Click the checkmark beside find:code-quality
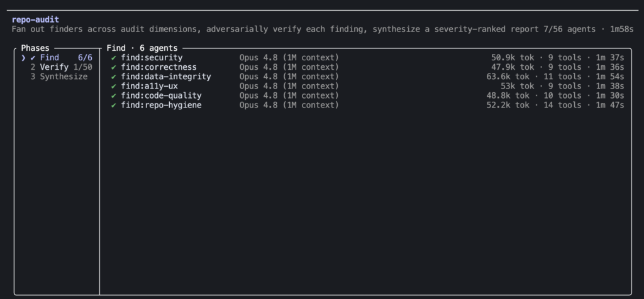The image size is (644, 299). (114, 95)
